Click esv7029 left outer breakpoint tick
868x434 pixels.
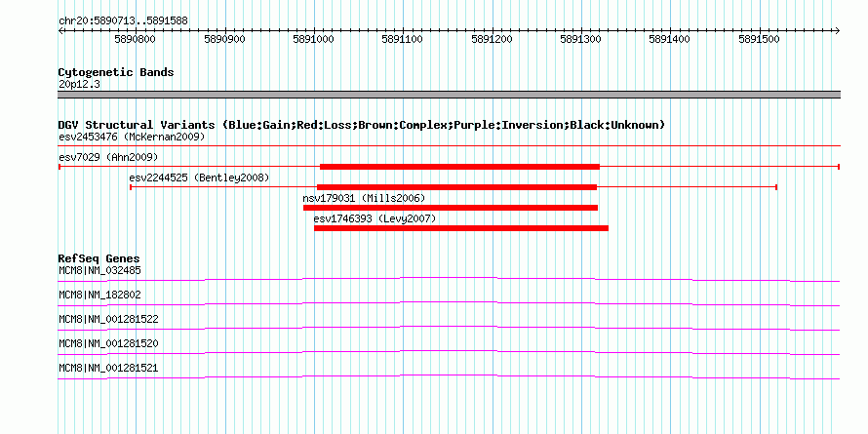pos(59,167)
